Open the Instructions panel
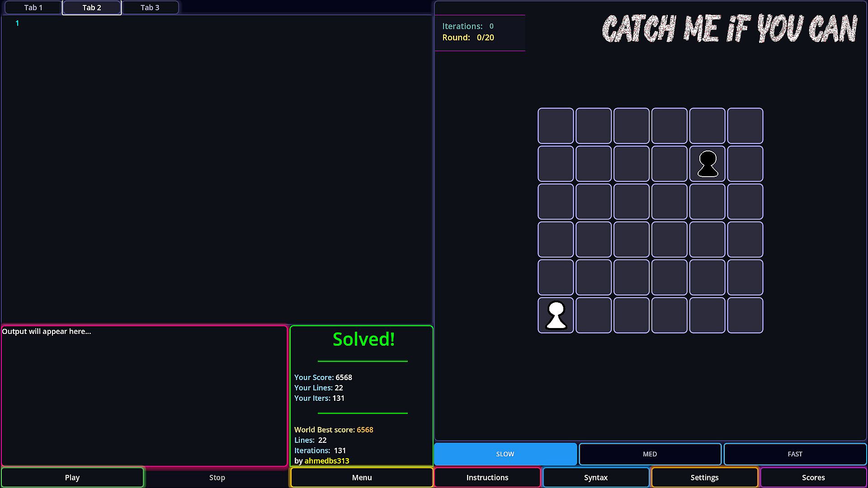The width and height of the screenshot is (868, 488). coord(487,478)
